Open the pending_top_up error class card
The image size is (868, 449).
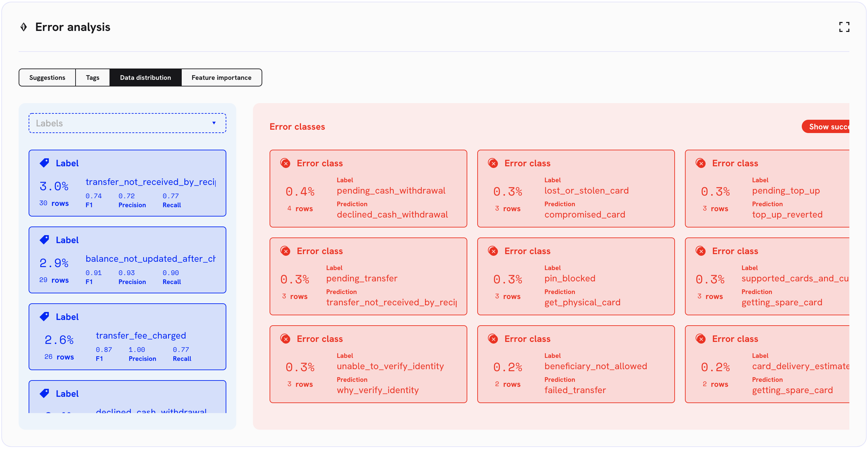click(x=767, y=189)
